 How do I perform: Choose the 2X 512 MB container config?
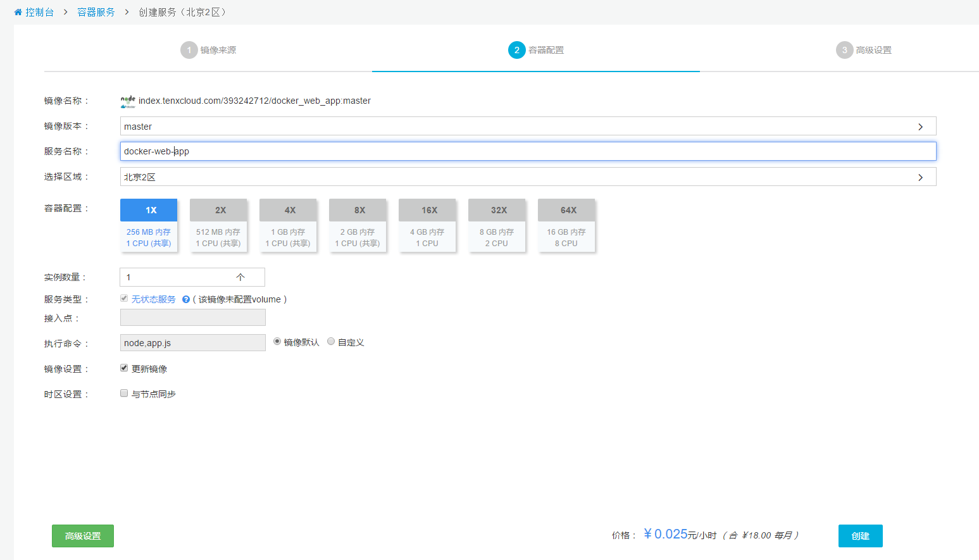[x=218, y=225]
